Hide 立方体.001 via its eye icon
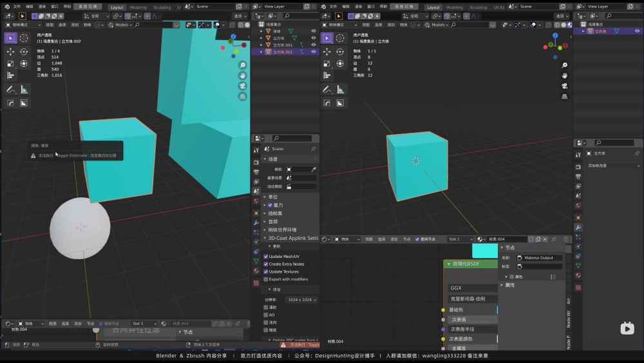The image size is (644, 363). pyautogui.click(x=314, y=44)
